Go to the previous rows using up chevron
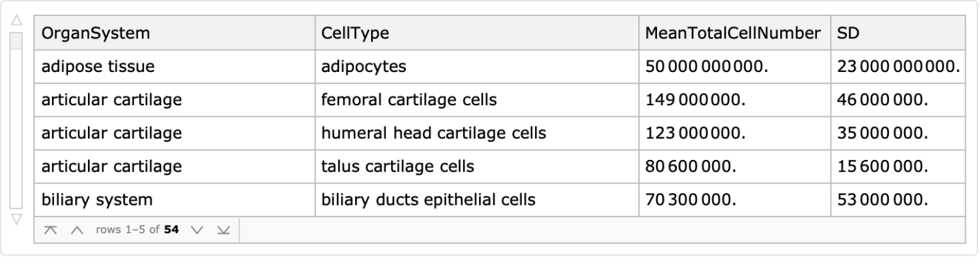Image resolution: width=980 pixels, height=280 pixels. pos(76,230)
